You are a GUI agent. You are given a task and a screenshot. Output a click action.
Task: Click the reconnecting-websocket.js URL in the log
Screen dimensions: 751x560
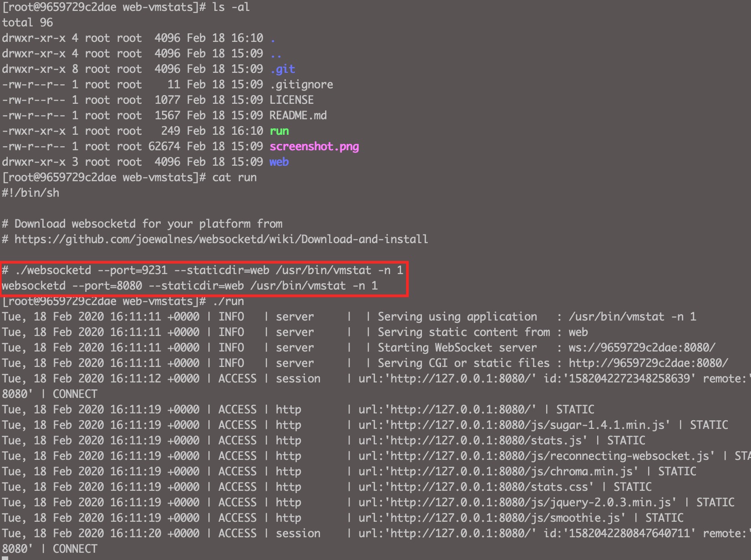pos(549,456)
